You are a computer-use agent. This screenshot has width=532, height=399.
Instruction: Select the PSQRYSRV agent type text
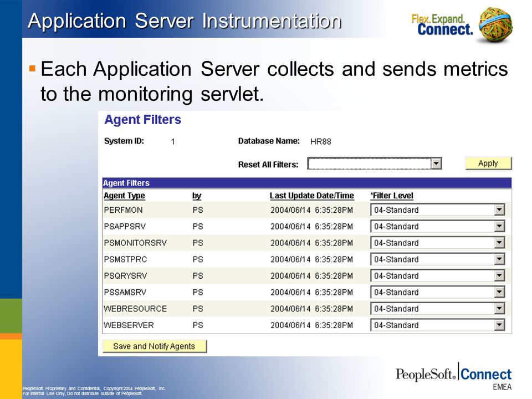point(125,276)
